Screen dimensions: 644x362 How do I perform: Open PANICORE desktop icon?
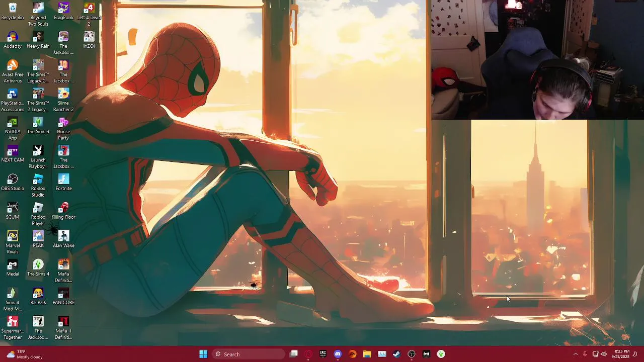pyautogui.click(x=63, y=296)
